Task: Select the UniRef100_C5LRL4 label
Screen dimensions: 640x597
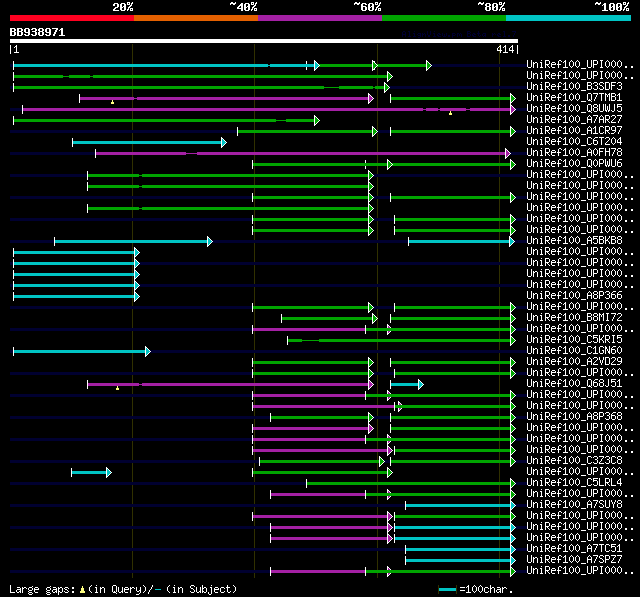Action: [x=574, y=483]
